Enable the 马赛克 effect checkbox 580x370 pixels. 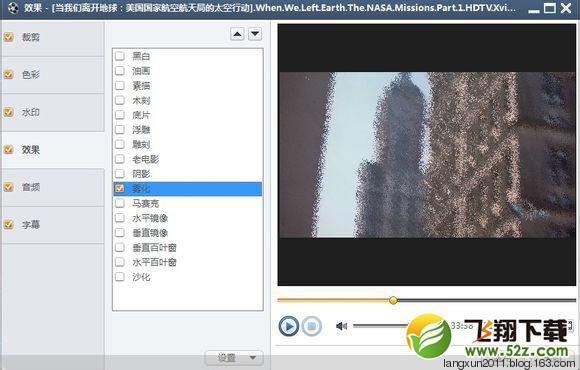coord(120,203)
